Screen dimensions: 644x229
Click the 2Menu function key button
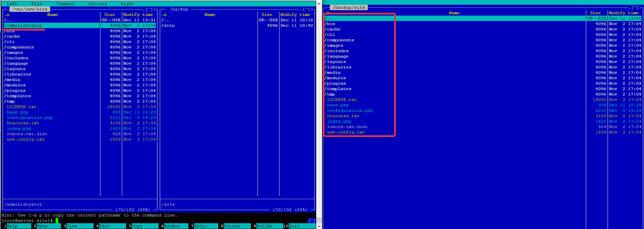(47, 226)
